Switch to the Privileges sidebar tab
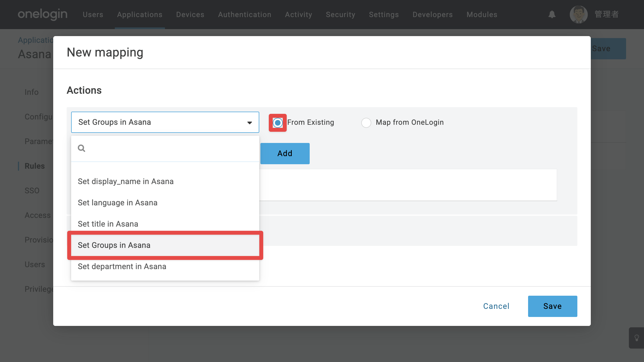This screenshot has width=644, height=362. [39, 289]
